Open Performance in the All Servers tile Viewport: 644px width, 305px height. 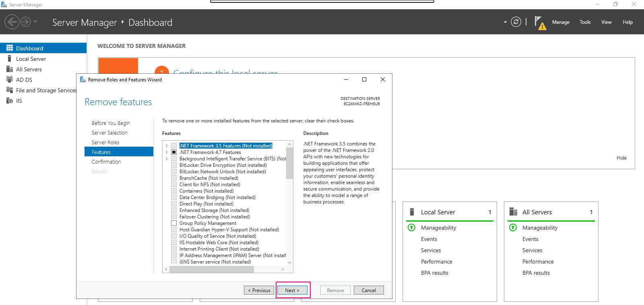[538, 261]
